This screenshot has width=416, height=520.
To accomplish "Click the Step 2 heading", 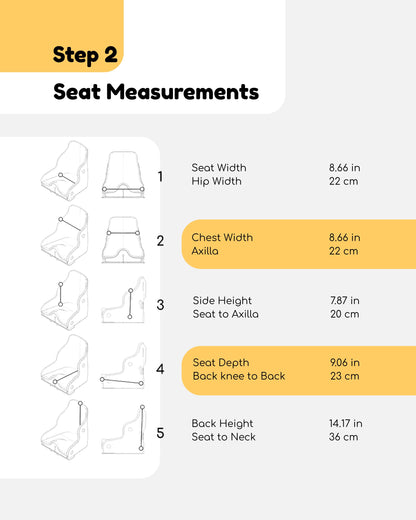I will [x=85, y=55].
